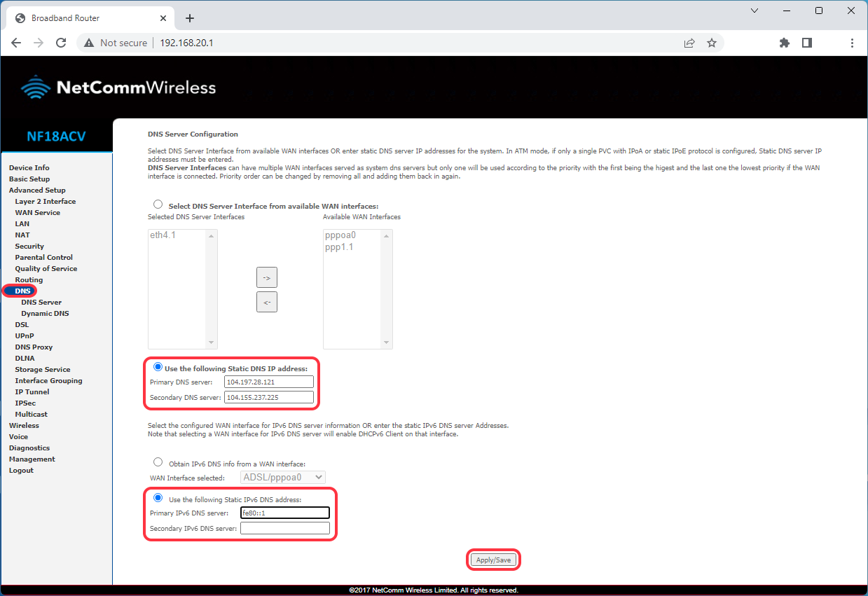Choose Use the following Static IPv6 DNS address
The width and height of the screenshot is (868, 596).
158,498
